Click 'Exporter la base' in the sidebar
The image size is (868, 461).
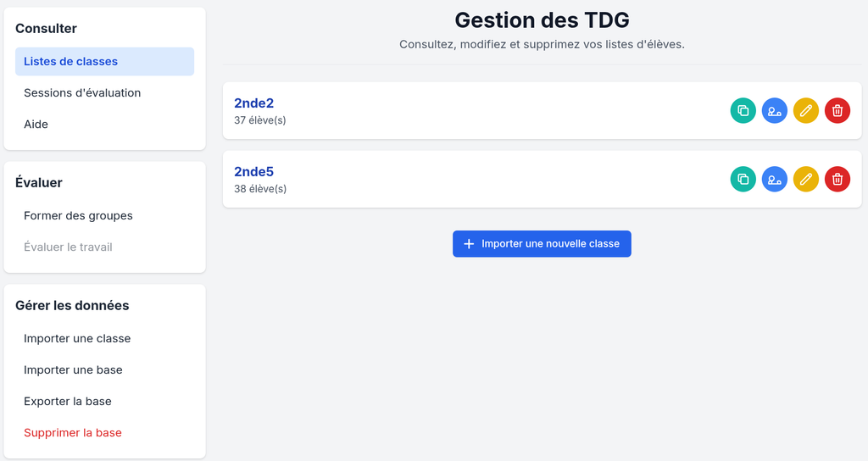68,402
